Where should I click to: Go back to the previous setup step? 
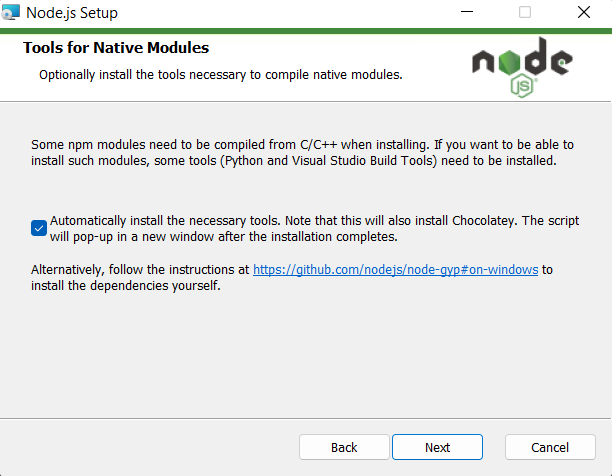[344, 447]
